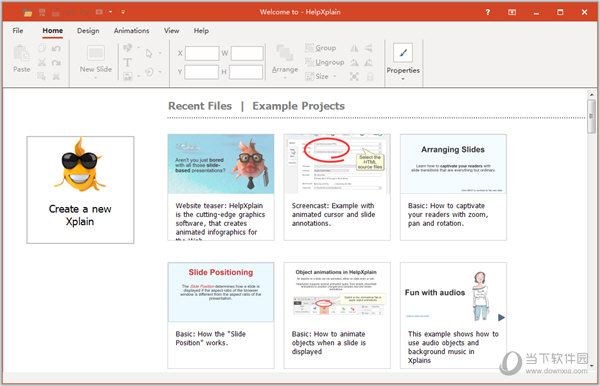The width and height of the screenshot is (600, 386).
Task: Click the preview icon in quick access toolbar
Action: point(99,12)
